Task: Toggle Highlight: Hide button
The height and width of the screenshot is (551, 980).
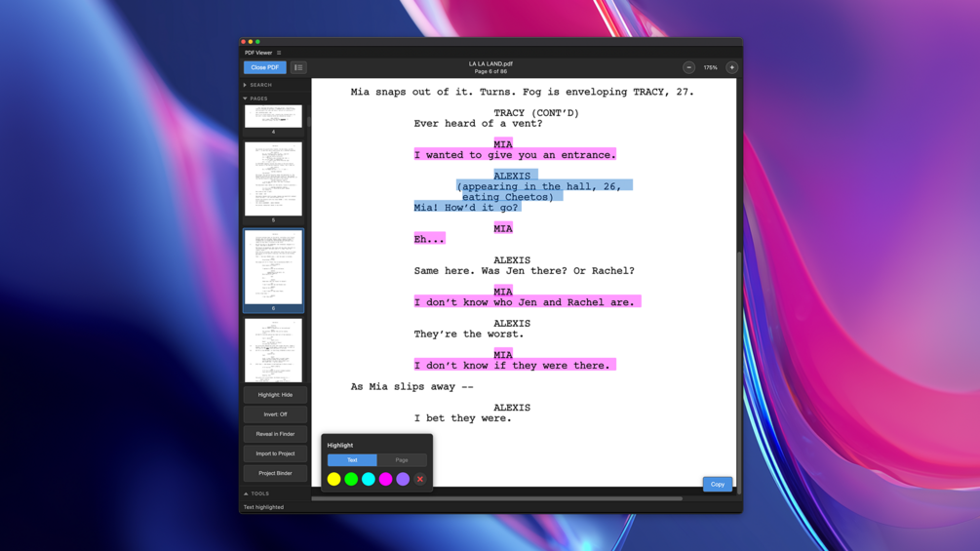Action: coord(275,395)
